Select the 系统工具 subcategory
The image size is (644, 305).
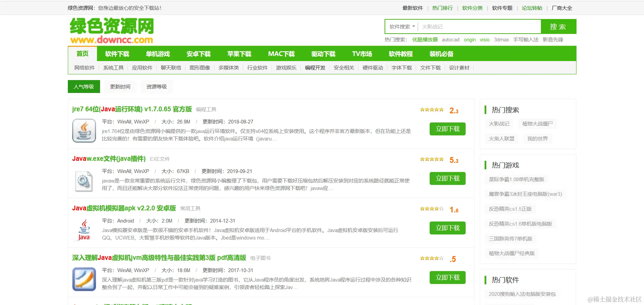pyautogui.click(x=113, y=68)
